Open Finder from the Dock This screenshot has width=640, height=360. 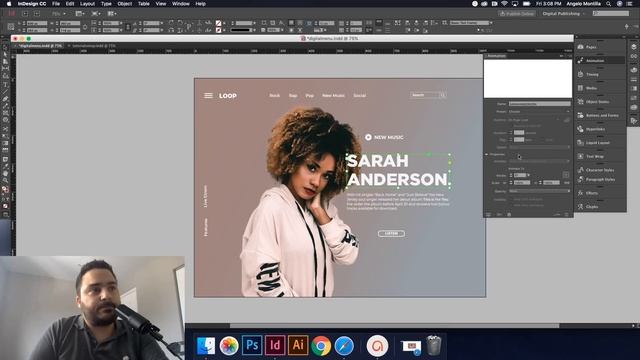206,346
